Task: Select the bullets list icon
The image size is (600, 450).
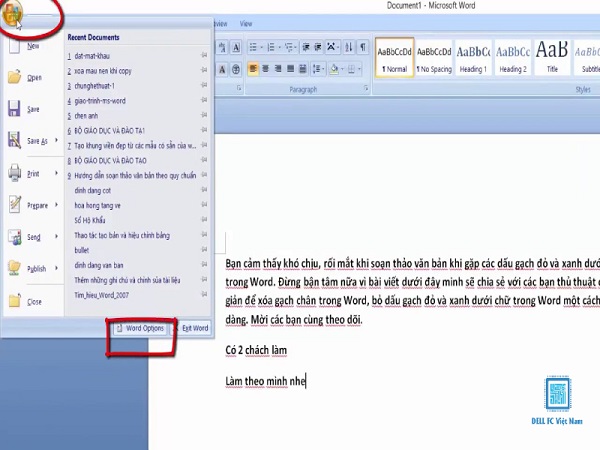Action: [x=255, y=47]
